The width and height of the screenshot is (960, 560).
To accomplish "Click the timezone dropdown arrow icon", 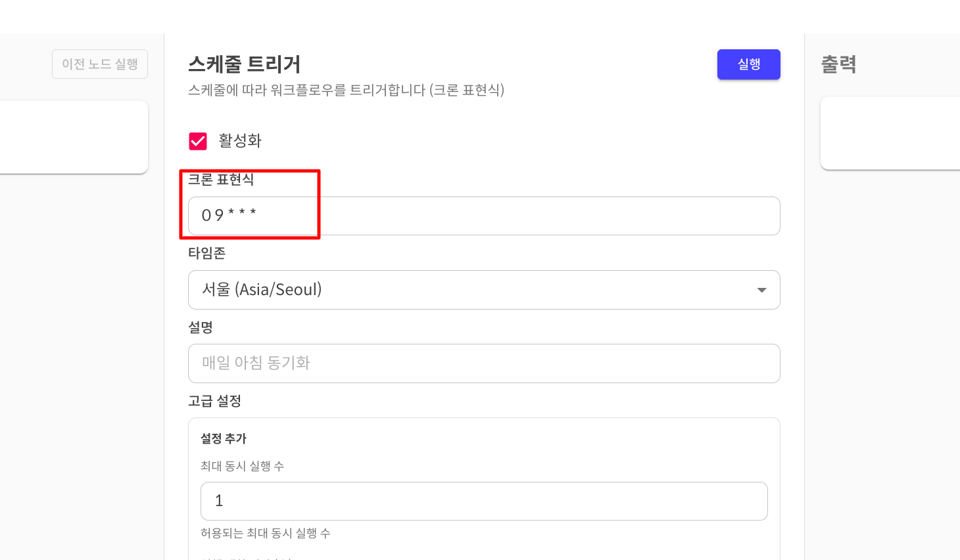I will [761, 290].
